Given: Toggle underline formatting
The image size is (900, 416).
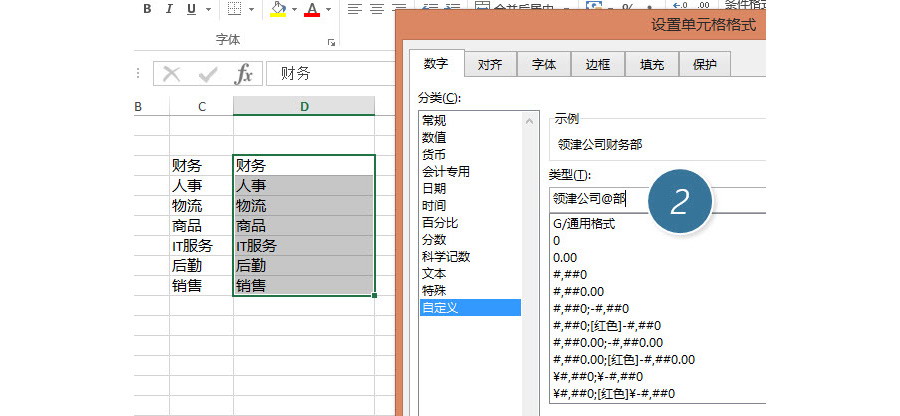Looking at the screenshot, I should tap(191, 9).
